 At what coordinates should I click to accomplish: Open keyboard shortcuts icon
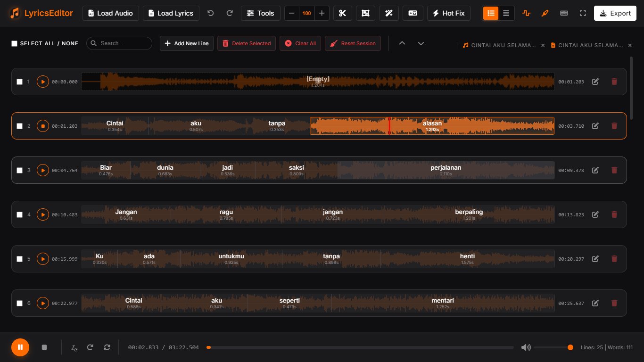tap(564, 13)
